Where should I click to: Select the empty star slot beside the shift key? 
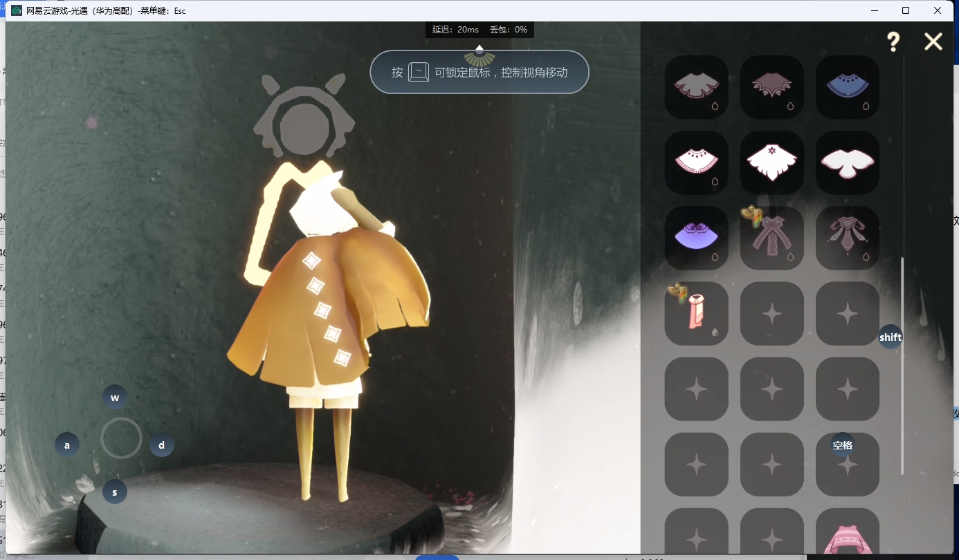click(847, 313)
